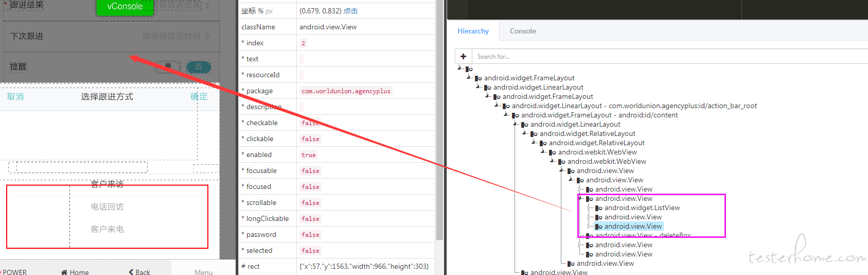Select the 是 reminder toggle option
Screen dimensions: 868x275
coord(168,67)
